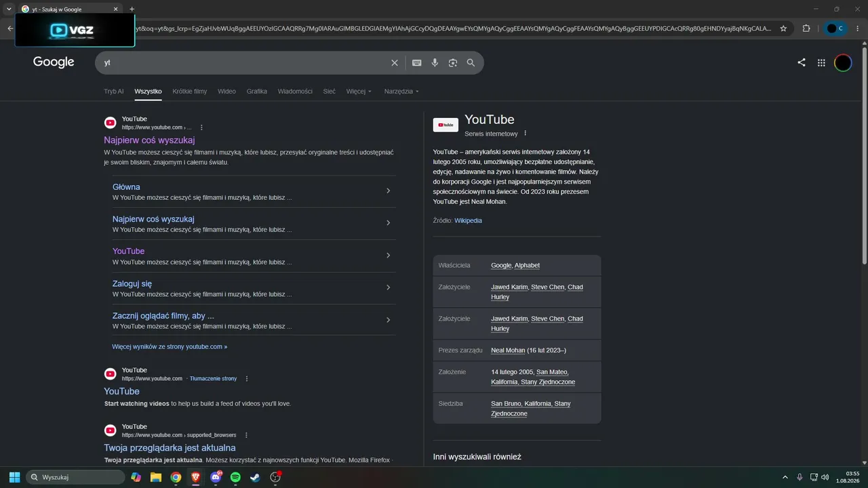
Task: Click the magnifier search button in the search box
Action: [471, 62]
